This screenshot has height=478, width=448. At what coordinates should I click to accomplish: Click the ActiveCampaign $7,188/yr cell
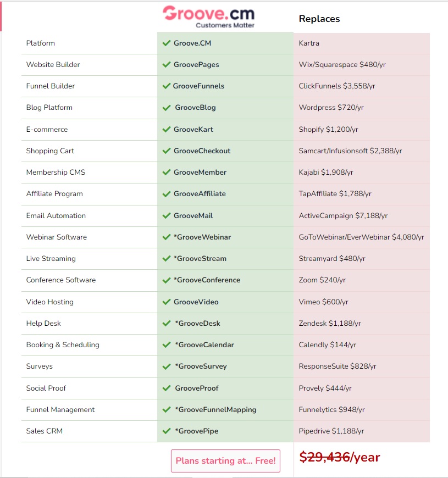343,216
